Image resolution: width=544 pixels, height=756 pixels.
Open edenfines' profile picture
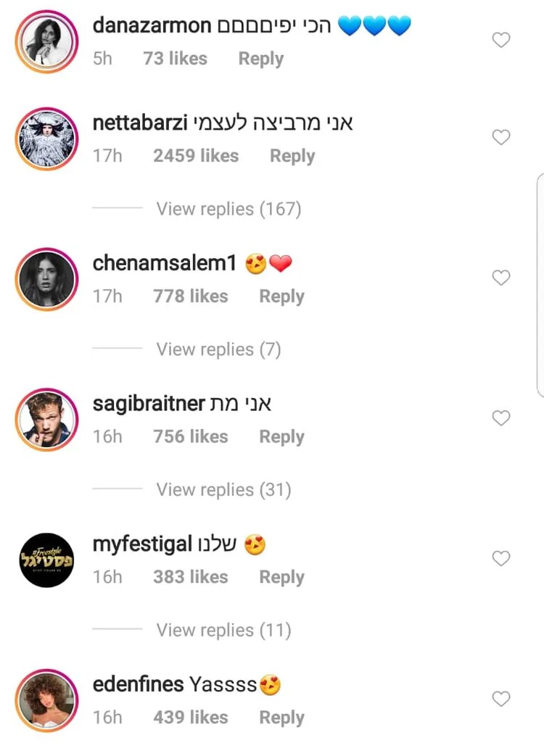point(46,700)
